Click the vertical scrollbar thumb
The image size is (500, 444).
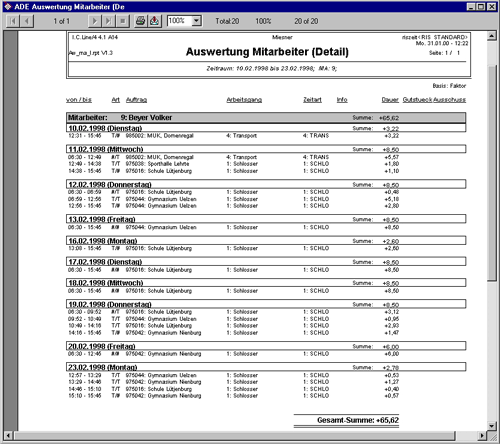point(492,173)
